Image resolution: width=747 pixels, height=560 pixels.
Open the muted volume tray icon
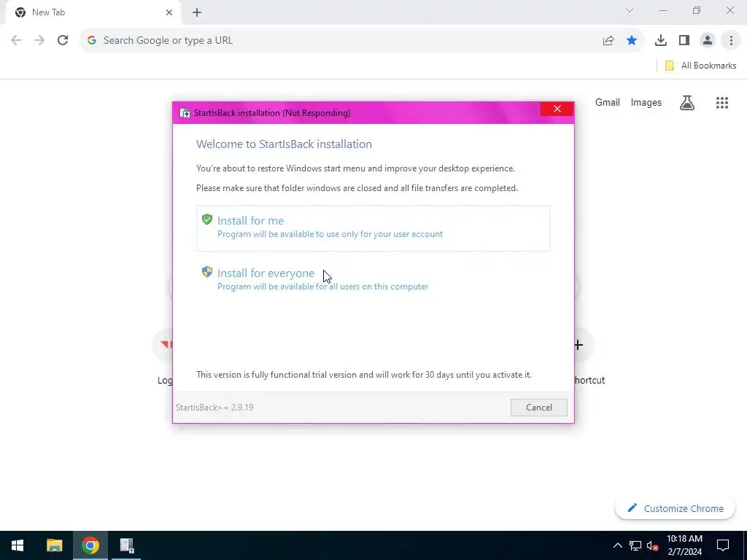point(652,545)
